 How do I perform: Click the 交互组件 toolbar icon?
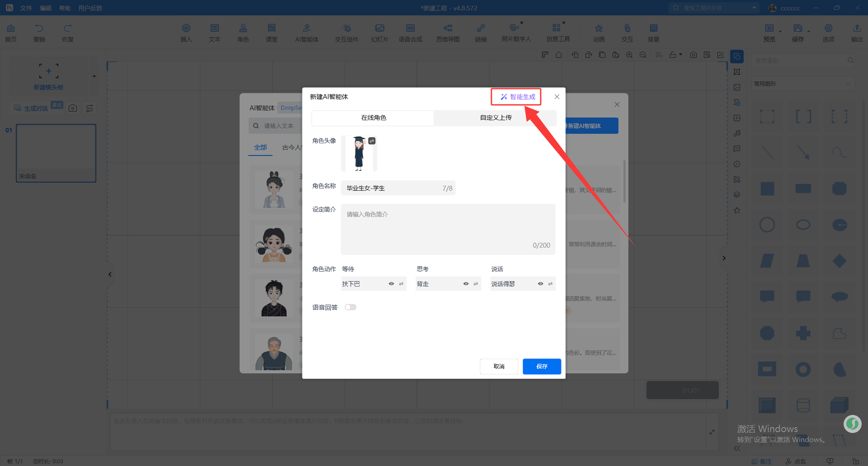pos(346,33)
